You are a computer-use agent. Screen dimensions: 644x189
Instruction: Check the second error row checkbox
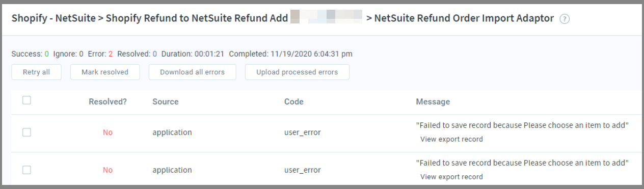point(27,170)
